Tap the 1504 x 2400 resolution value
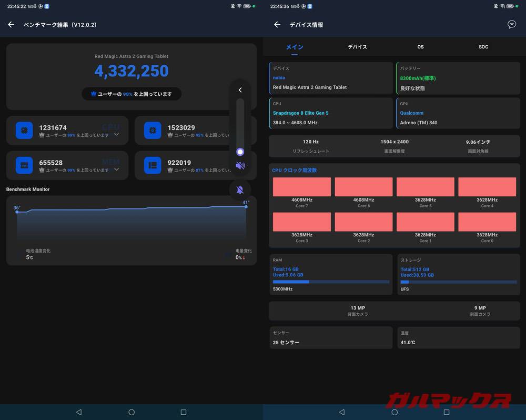Screen dimensions: 526x420 click(394, 142)
